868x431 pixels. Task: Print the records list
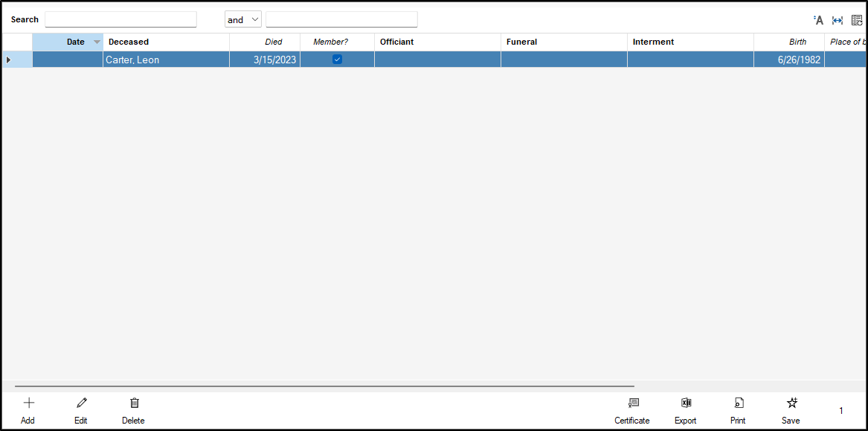pos(738,410)
